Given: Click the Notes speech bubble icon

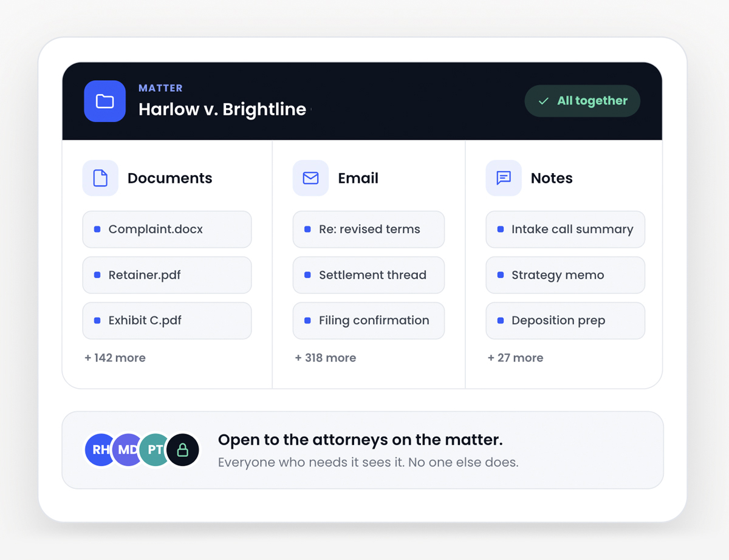Looking at the screenshot, I should click(x=504, y=178).
